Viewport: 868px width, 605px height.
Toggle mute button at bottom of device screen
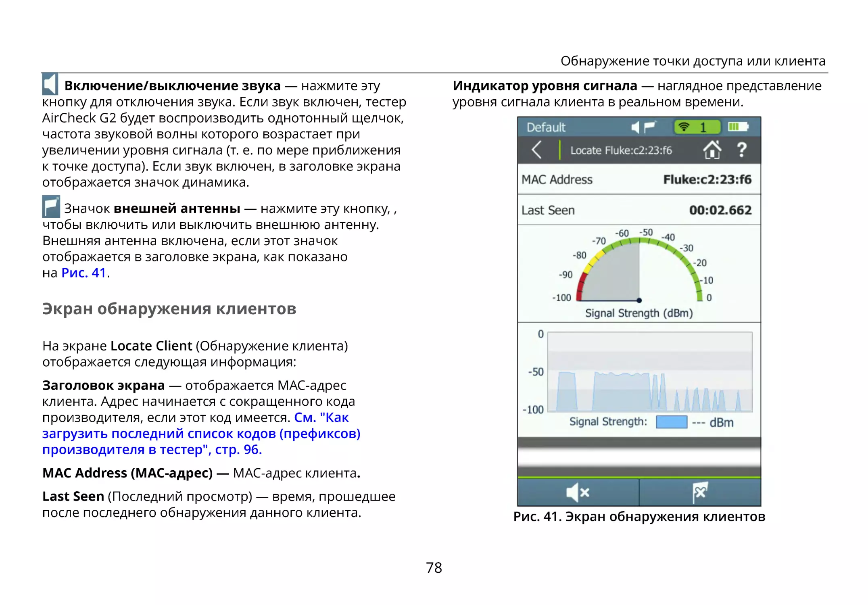pos(578,492)
